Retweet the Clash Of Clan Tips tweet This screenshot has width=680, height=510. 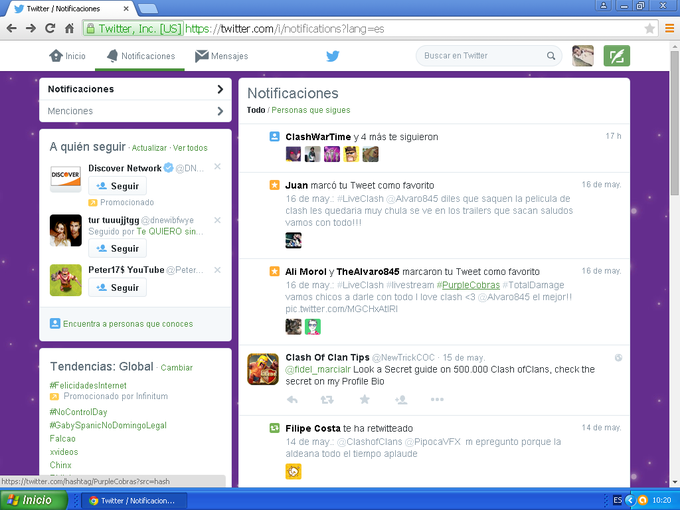327,399
